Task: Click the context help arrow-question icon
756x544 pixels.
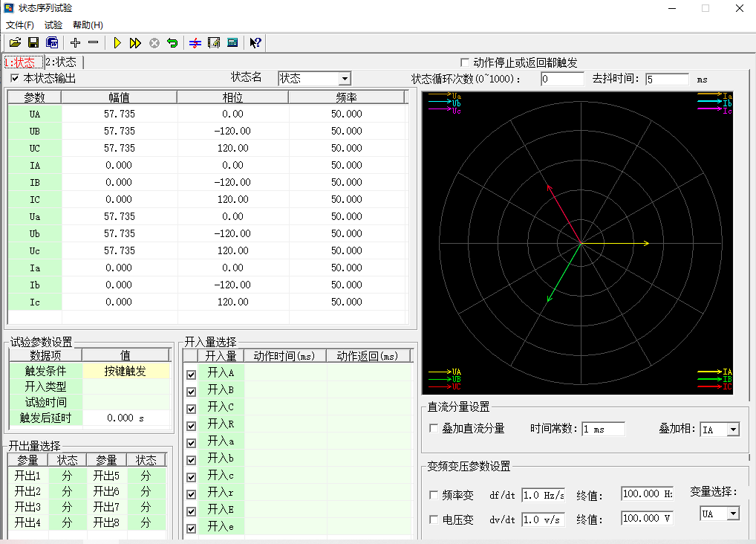Action: pyautogui.click(x=255, y=43)
